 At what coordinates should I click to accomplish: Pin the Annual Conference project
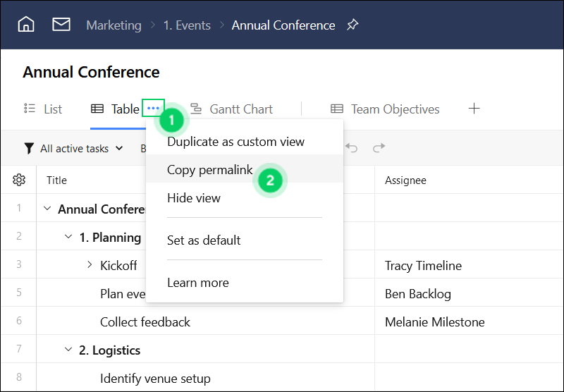click(x=352, y=25)
